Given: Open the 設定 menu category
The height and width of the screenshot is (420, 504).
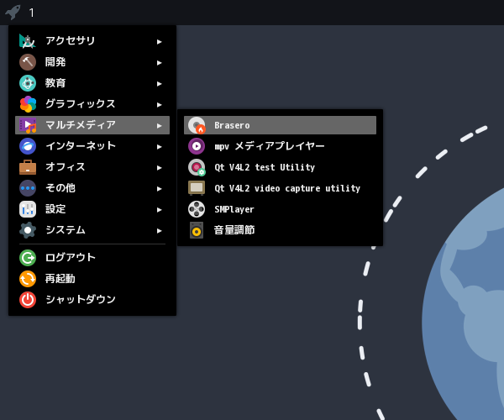Looking at the screenshot, I should 92,209.
